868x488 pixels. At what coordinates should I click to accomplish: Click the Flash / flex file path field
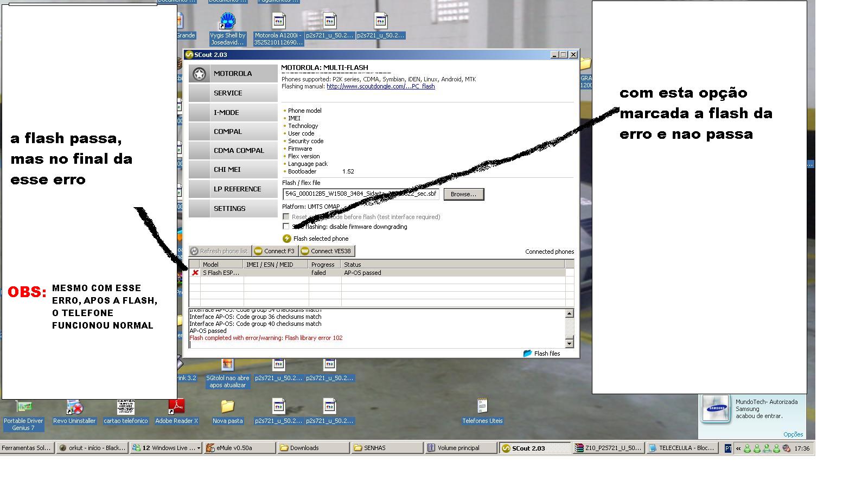361,194
